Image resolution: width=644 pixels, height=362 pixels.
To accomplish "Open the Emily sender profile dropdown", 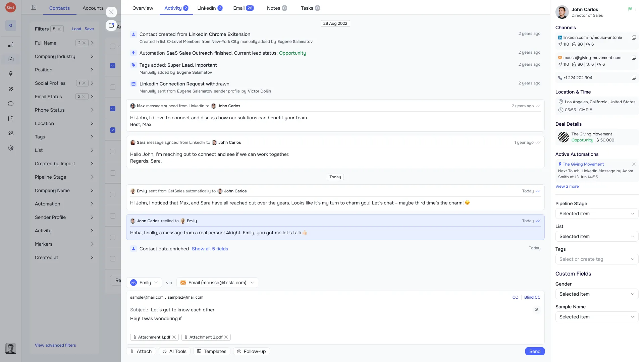I will 144,283.
